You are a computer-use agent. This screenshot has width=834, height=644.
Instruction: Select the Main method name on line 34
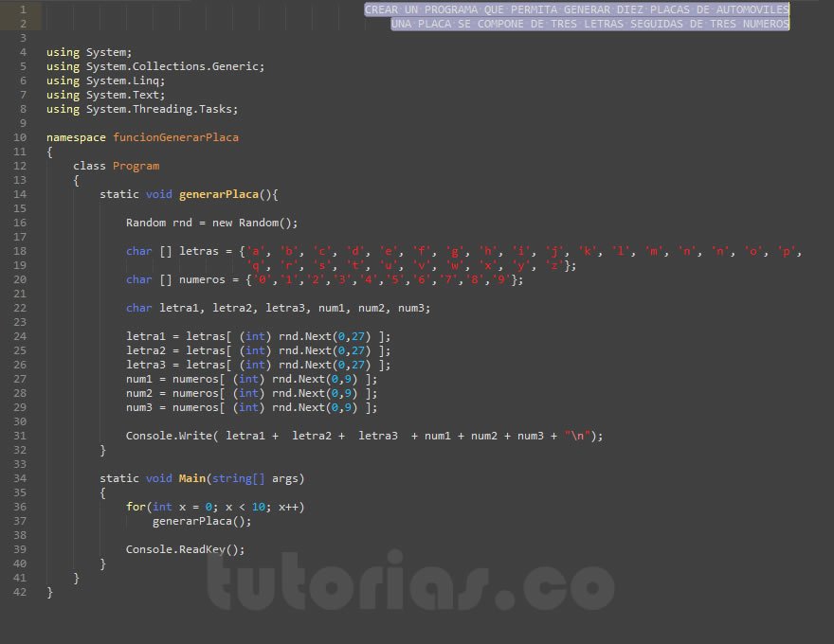click(x=192, y=478)
